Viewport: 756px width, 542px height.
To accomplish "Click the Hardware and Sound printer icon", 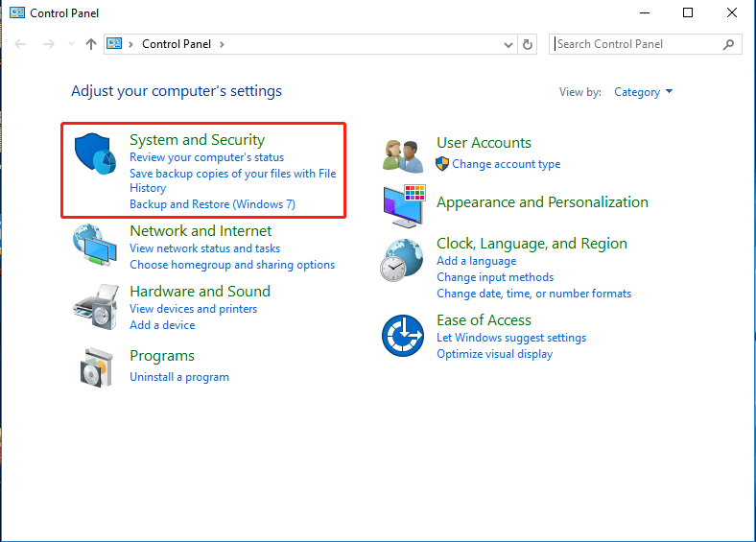I will [x=94, y=307].
